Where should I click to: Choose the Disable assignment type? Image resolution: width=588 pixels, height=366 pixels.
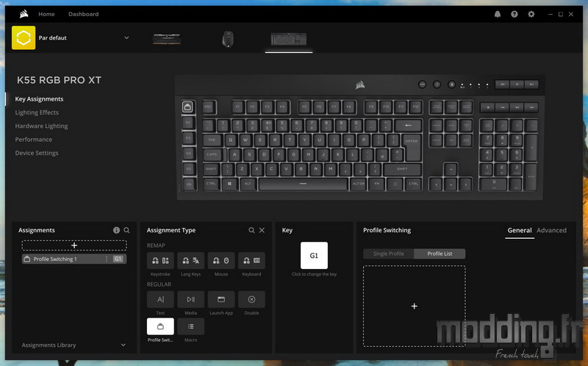point(251,299)
